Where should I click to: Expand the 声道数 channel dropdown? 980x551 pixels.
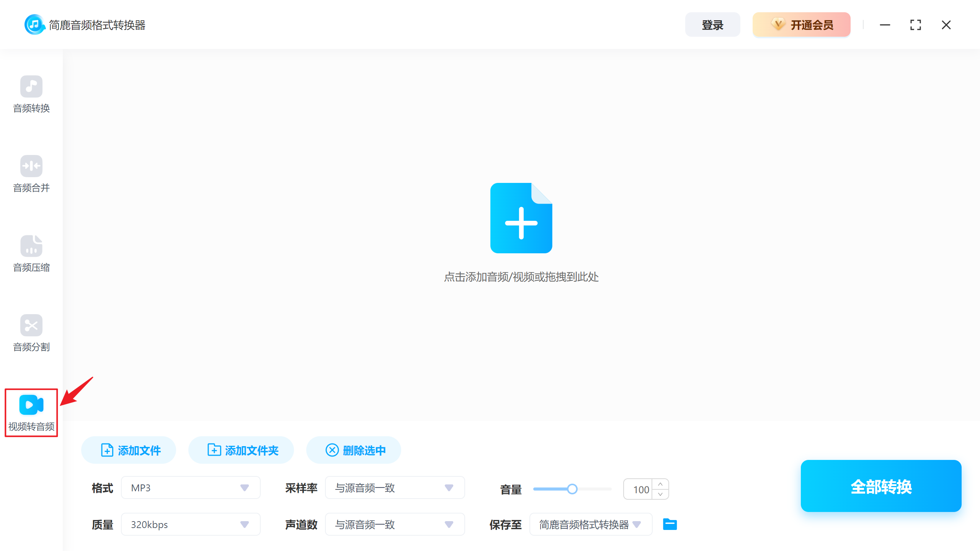click(395, 524)
